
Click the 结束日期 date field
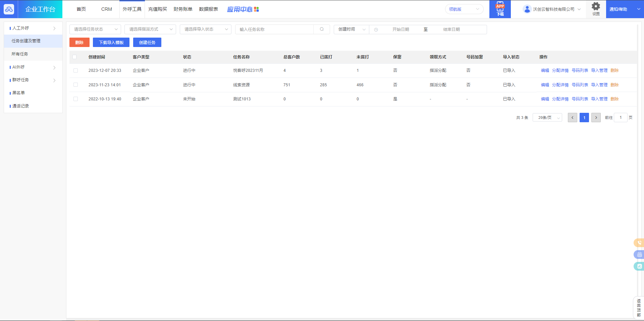[x=451, y=30]
